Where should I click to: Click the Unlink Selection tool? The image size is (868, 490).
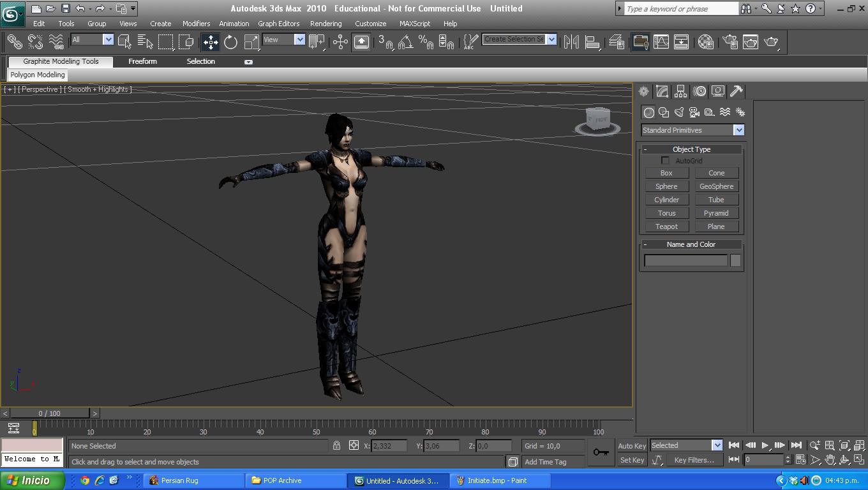[x=35, y=42]
